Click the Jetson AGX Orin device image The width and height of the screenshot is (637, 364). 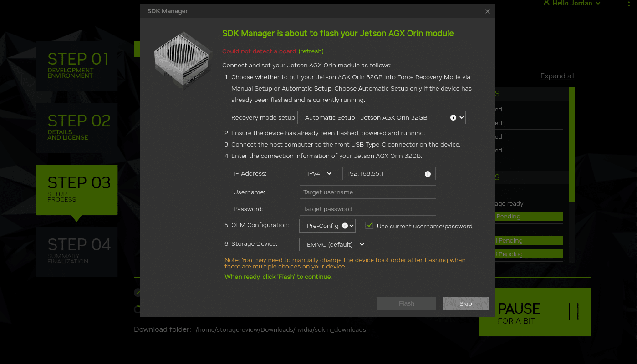tap(184, 61)
